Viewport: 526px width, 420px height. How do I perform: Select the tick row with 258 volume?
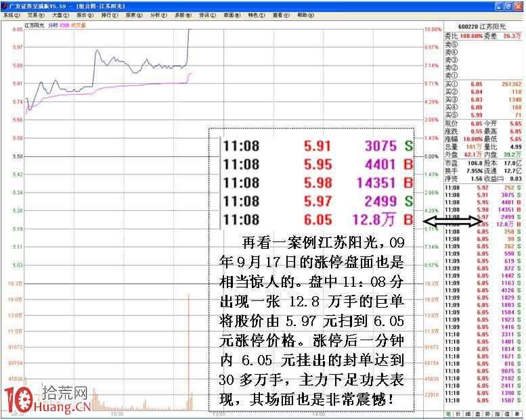483,231
